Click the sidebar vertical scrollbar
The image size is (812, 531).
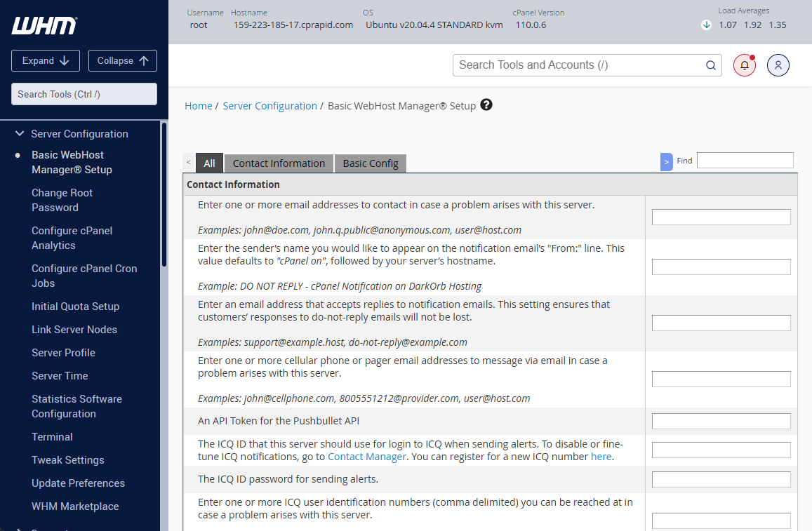164,194
